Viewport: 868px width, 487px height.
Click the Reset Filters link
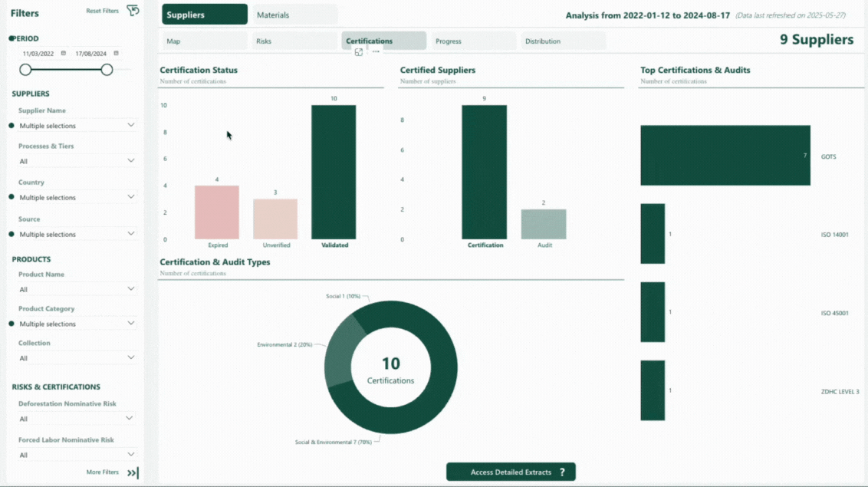coord(102,11)
